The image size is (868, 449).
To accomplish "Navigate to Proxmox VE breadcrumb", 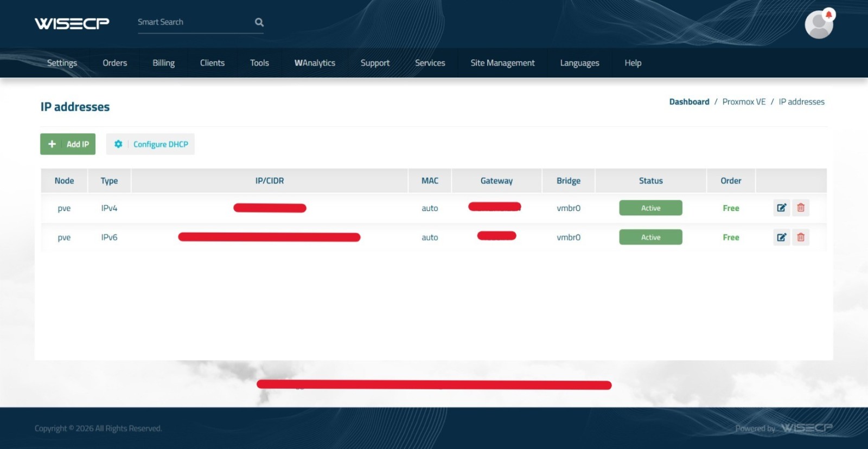I will (x=744, y=102).
